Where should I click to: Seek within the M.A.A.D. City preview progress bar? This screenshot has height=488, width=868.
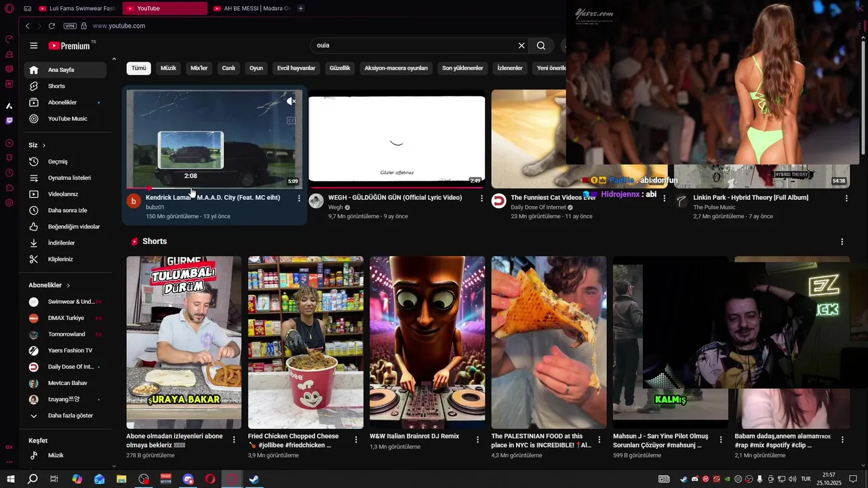tap(214, 188)
